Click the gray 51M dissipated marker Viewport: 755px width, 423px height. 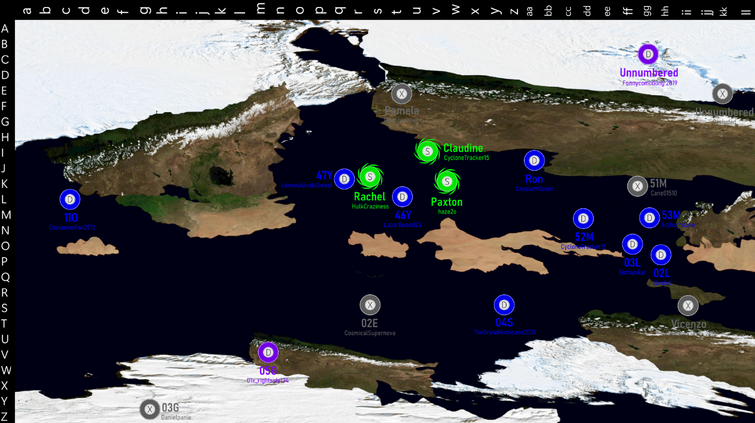[638, 186]
